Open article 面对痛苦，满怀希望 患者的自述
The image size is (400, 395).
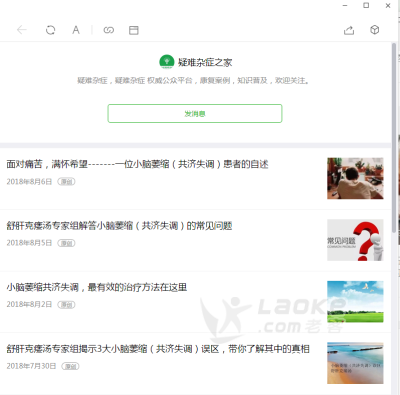[137, 164]
